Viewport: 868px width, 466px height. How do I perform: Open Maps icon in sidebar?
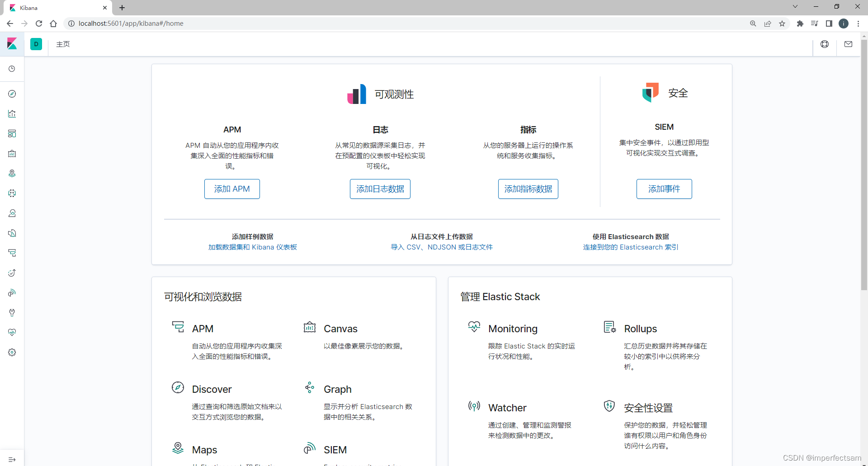[x=12, y=173]
